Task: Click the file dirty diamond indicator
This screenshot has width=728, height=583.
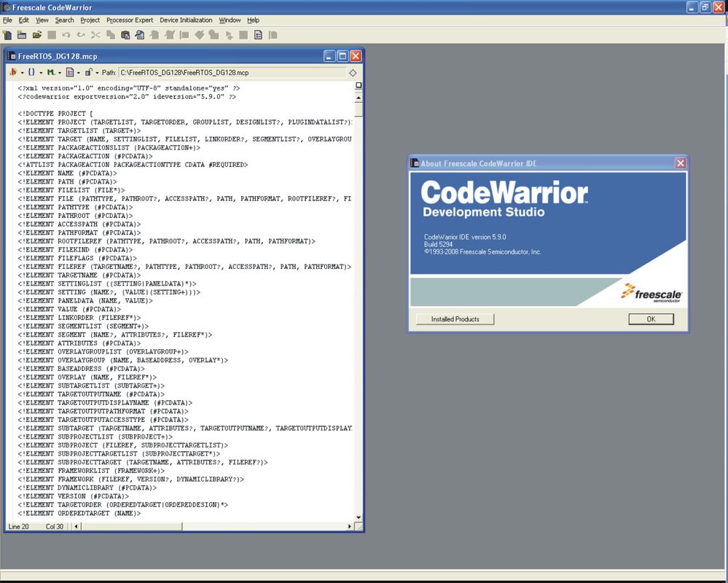Action: click(x=353, y=73)
